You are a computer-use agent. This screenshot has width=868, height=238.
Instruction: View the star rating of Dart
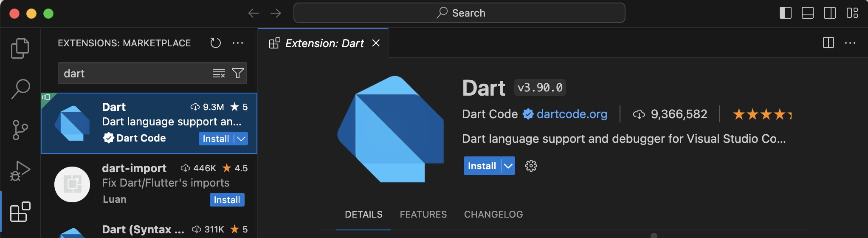pos(762,114)
